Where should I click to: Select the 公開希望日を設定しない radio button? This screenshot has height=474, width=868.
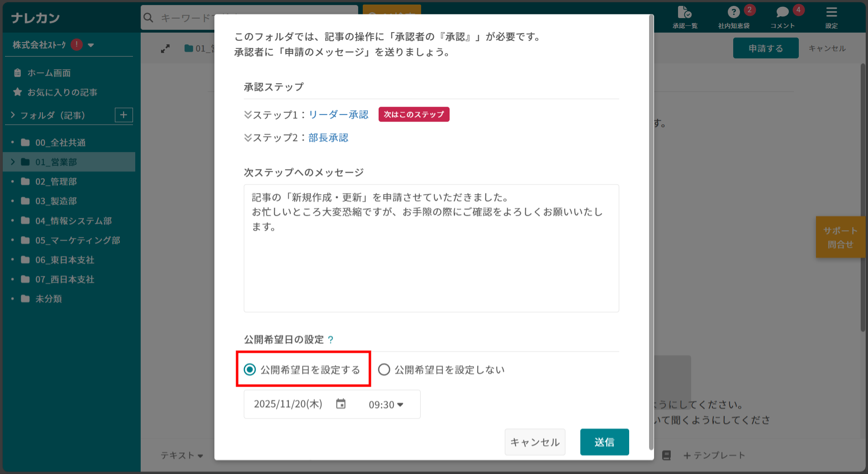coord(384,370)
